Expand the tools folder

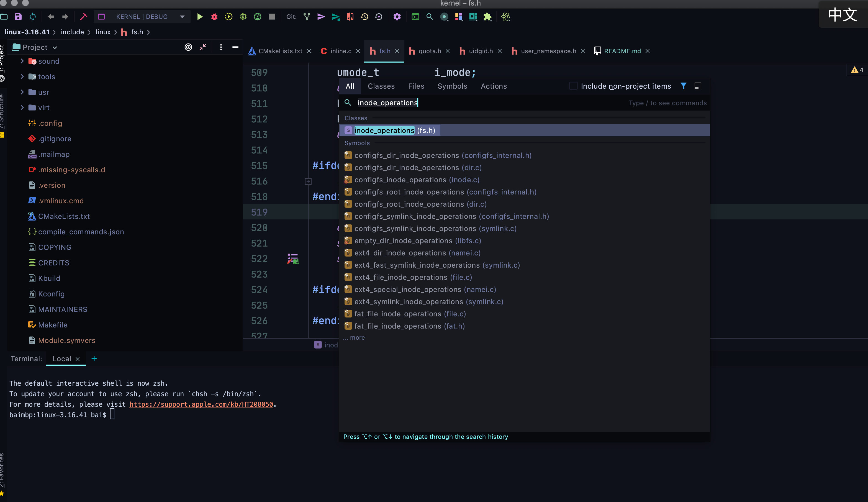pos(22,76)
